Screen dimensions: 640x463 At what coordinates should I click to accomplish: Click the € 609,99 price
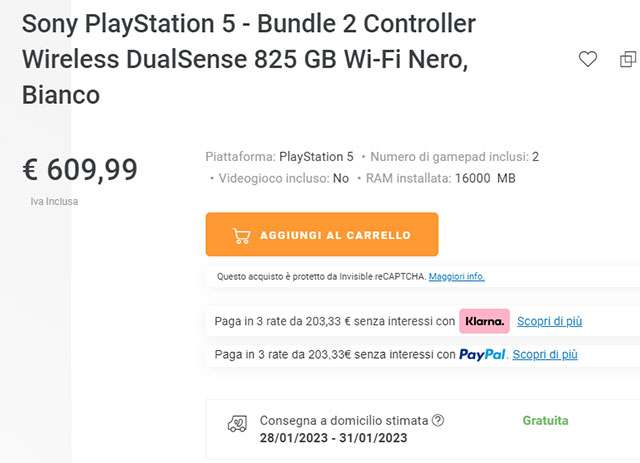coord(79,169)
